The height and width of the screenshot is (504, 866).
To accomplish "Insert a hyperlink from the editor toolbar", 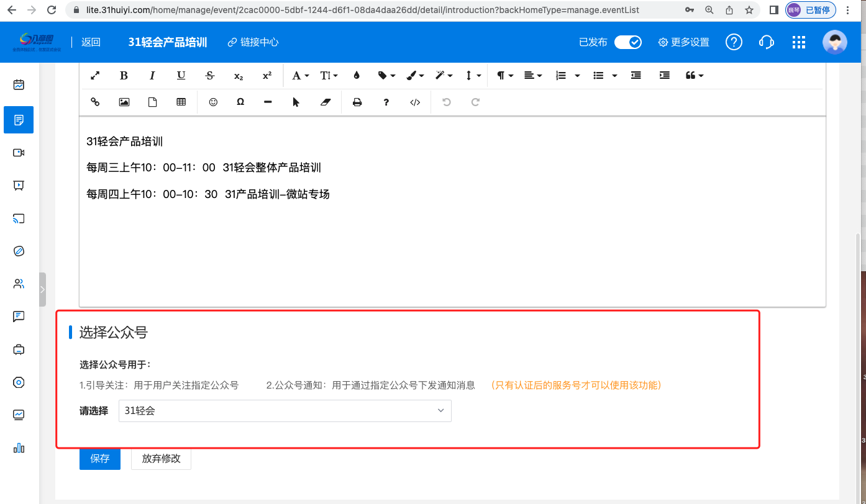I will [x=95, y=102].
